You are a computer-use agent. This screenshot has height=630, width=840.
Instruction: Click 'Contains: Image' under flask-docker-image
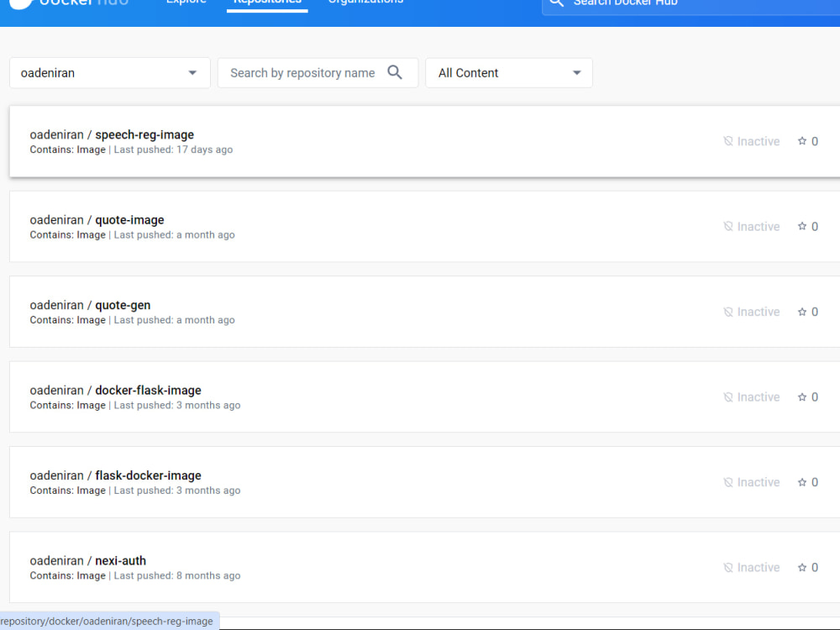(x=67, y=491)
